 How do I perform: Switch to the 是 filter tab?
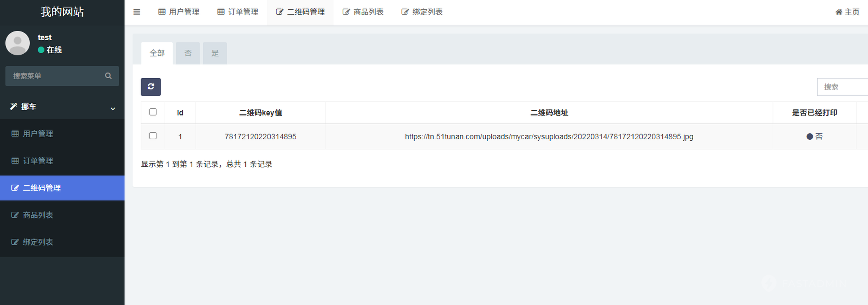pos(215,53)
